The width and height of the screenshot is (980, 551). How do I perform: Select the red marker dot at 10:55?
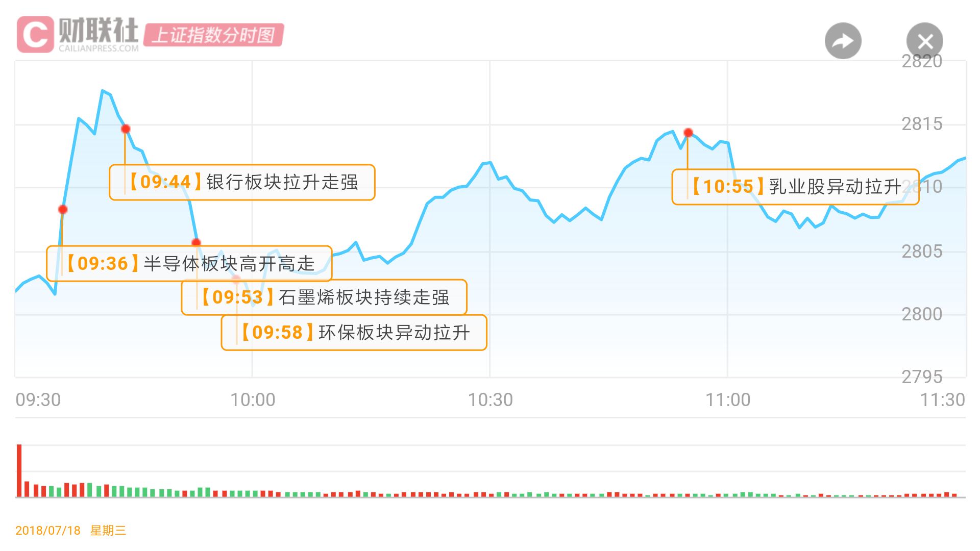688,133
